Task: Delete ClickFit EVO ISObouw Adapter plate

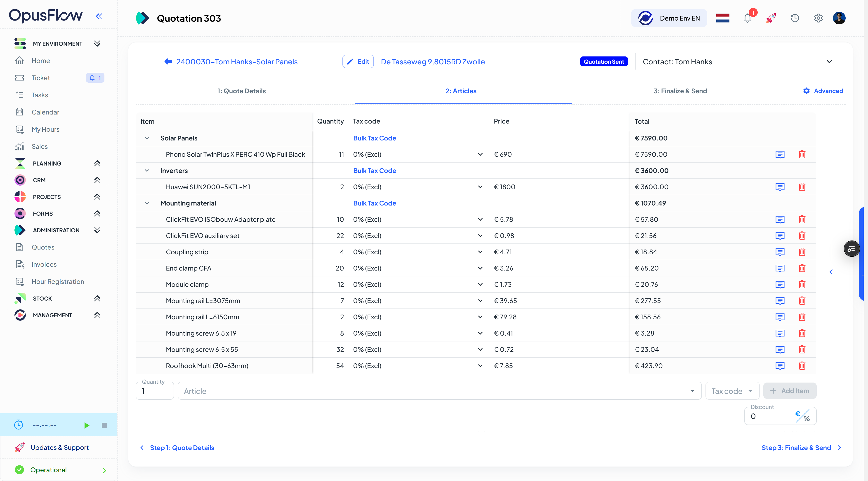Action: 802,219
